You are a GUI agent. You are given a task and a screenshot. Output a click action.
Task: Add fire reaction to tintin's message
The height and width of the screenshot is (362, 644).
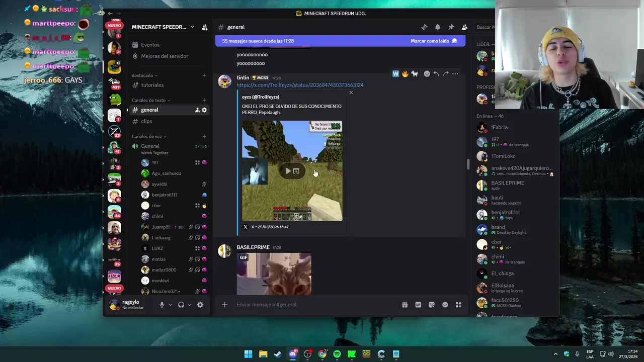pos(405,74)
